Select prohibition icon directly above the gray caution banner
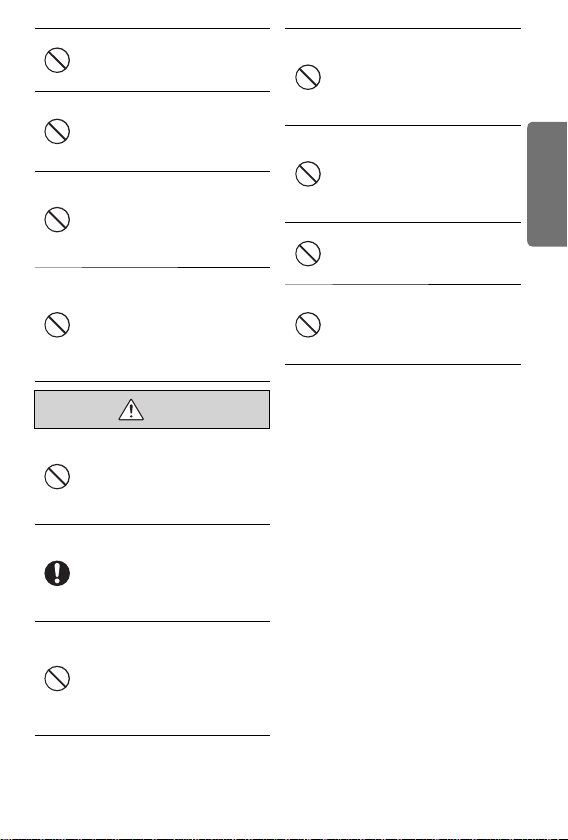 click(57, 325)
